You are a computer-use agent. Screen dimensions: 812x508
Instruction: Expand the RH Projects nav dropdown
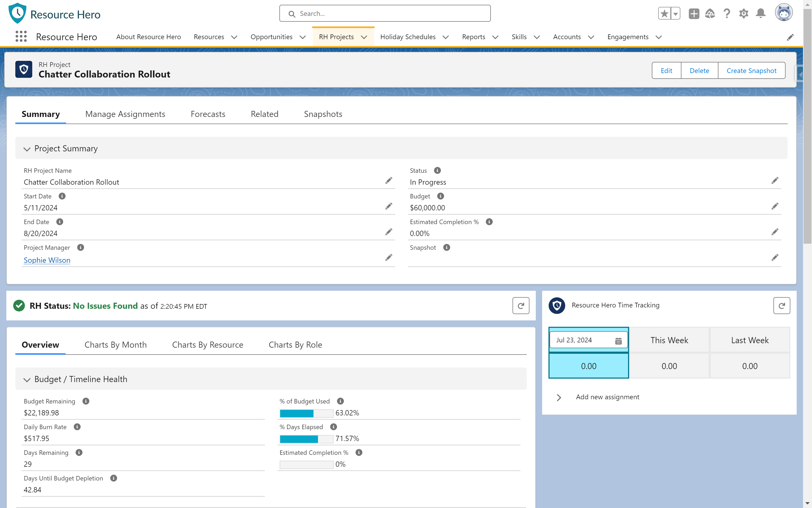tap(364, 37)
